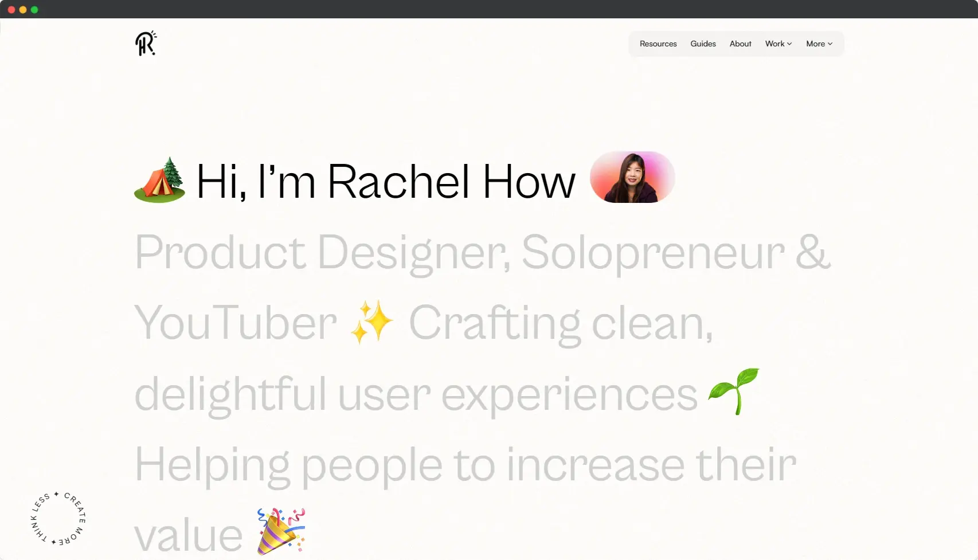Open the Resources page
This screenshot has width=978, height=560.
pos(658,44)
